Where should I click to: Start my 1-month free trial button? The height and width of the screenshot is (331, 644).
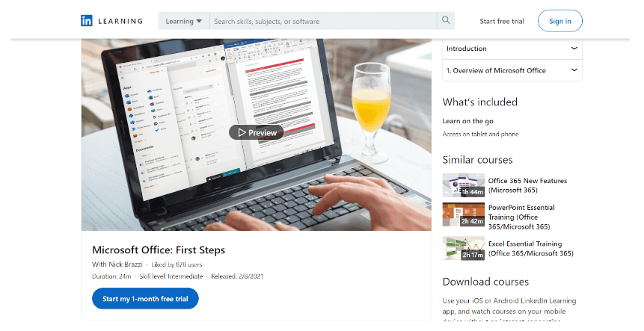145,299
